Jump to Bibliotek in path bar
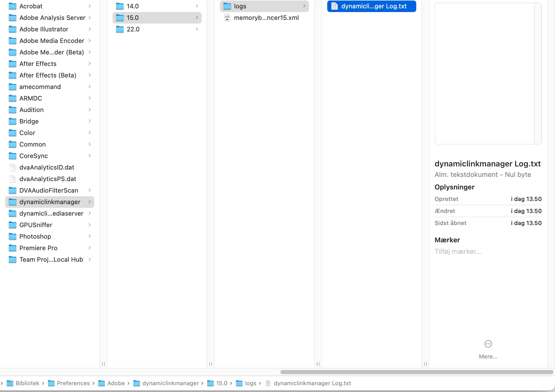Screen dimensions: 555x392 click(27, 383)
